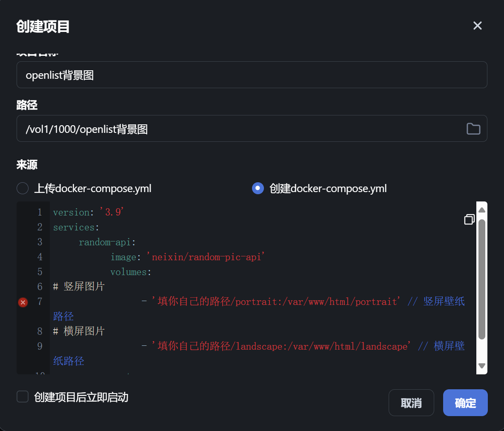Screen dimensions: 504x431
Task: Click scrollbar down arrow in code editor
Action: click(481, 366)
